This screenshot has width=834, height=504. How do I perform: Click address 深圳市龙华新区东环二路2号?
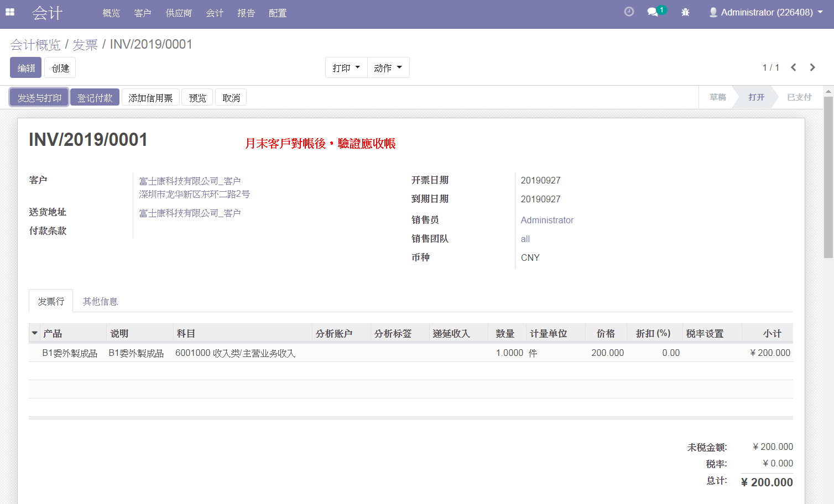pyautogui.click(x=194, y=194)
